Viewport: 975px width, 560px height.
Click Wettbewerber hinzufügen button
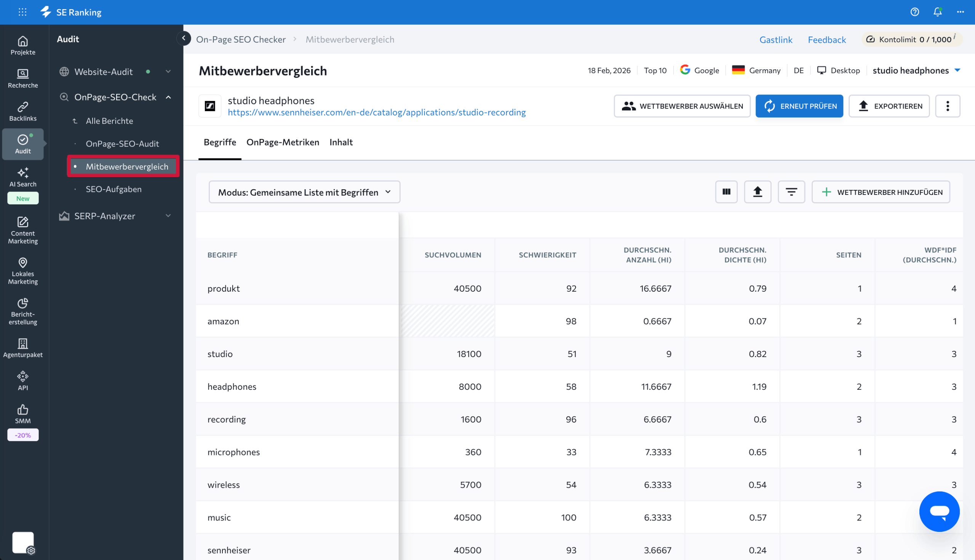(881, 192)
